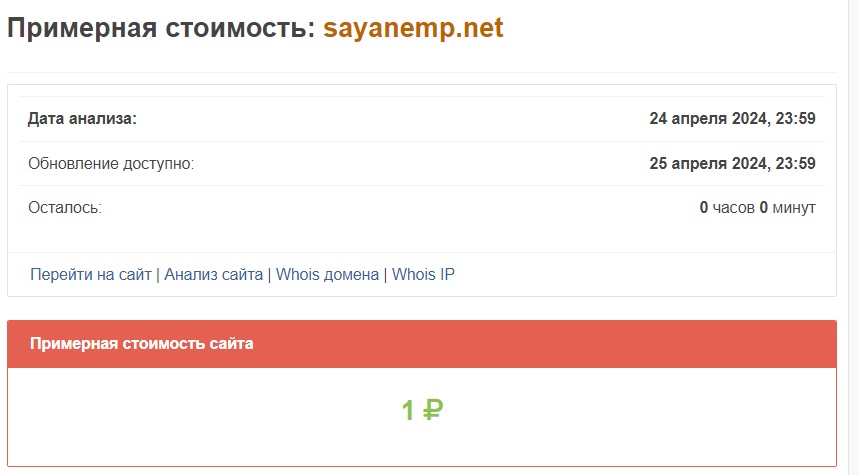Click separator between "Перейти на сайт" and "Анализ сайта"
The width and height of the screenshot is (858, 475).
click(x=158, y=274)
